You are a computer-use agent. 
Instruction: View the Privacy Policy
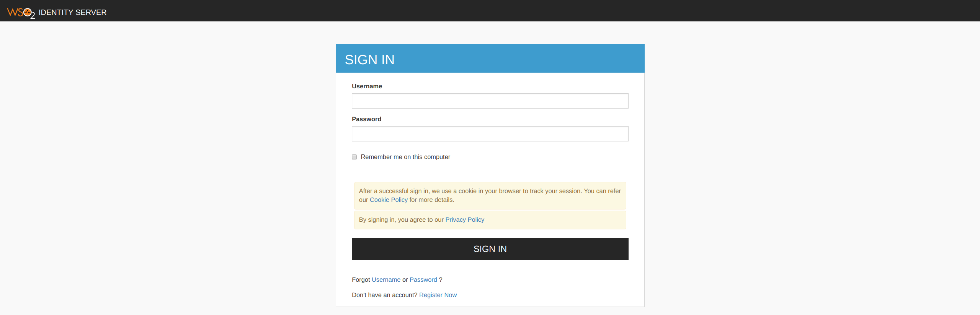click(464, 219)
